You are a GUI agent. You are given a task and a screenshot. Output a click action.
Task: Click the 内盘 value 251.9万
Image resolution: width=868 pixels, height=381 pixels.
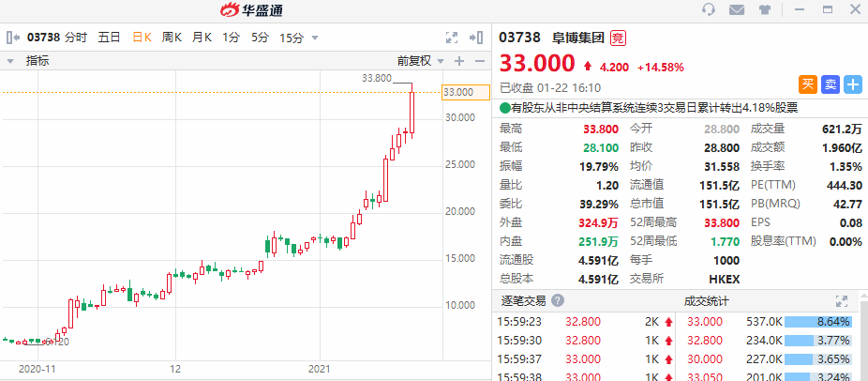click(x=600, y=241)
